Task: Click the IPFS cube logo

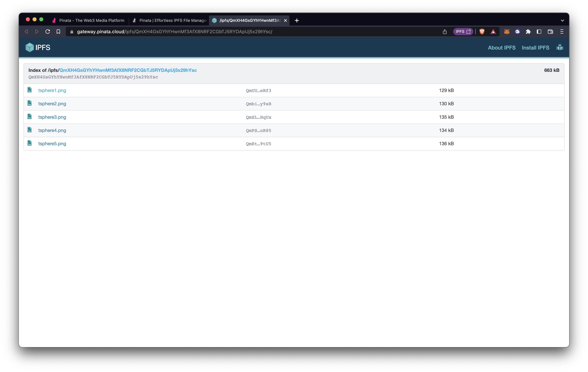Action: (30, 47)
